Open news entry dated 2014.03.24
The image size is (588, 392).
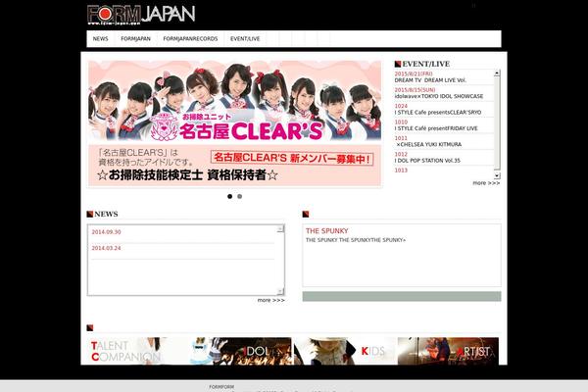(106, 248)
